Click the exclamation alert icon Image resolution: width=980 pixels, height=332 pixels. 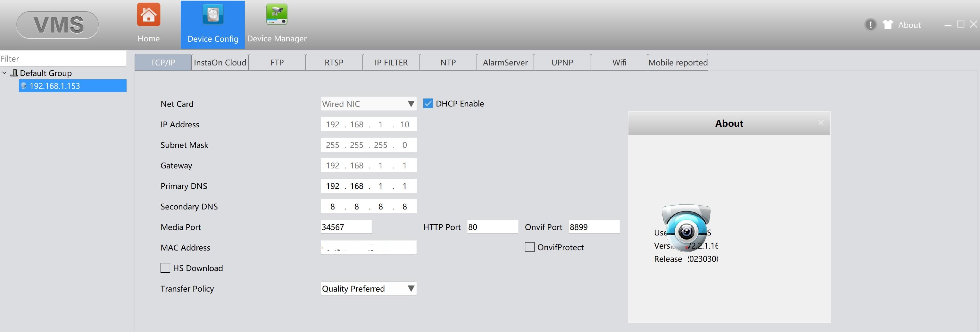[x=870, y=25]
